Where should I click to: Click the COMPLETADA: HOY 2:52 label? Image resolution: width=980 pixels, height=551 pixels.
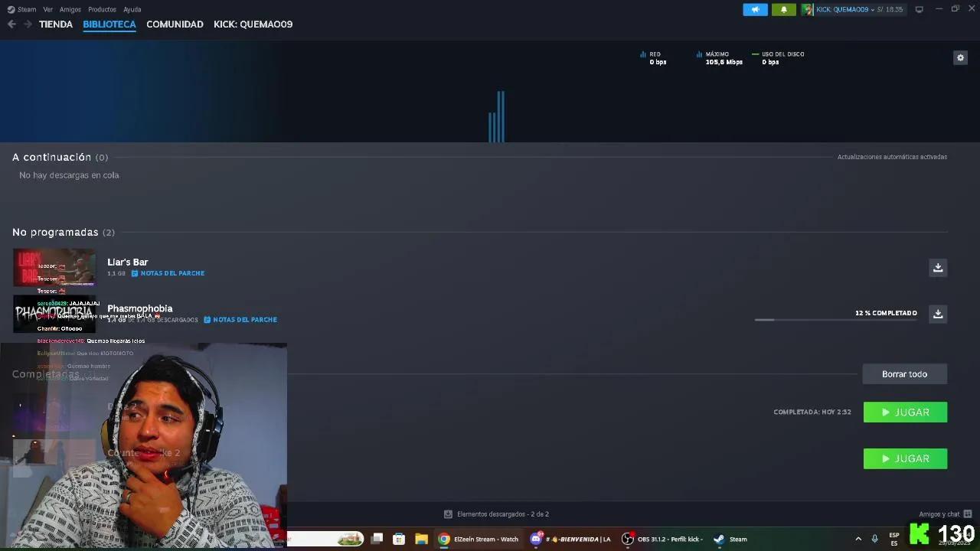(x=812, y=412)
